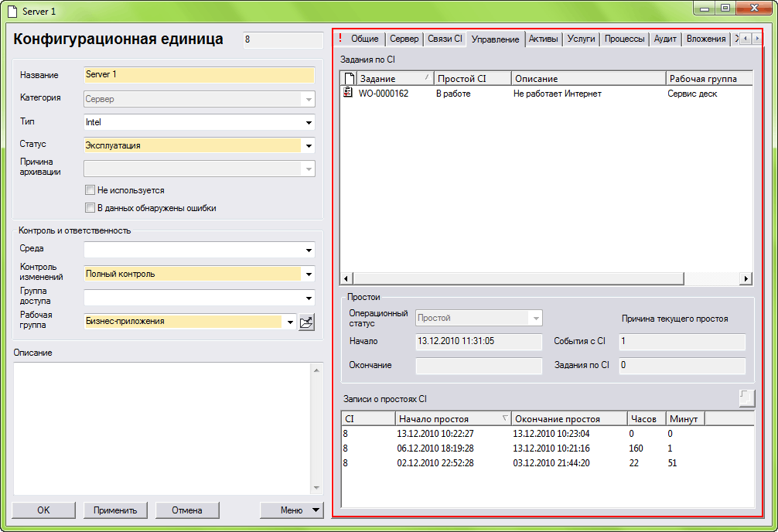Switch to the Аудит tab
This screenshot has height=532, width=778.
(x=665, y=39)
